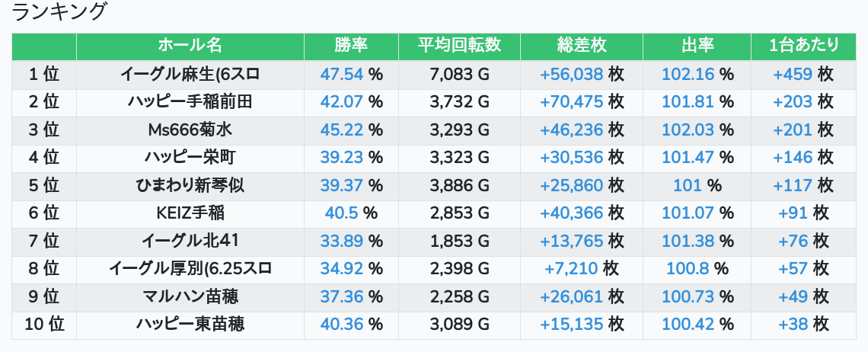This screenshot has width=868, height=352.
Task: Select the 平均回転数 column header
Action: (x=459, y=46)
